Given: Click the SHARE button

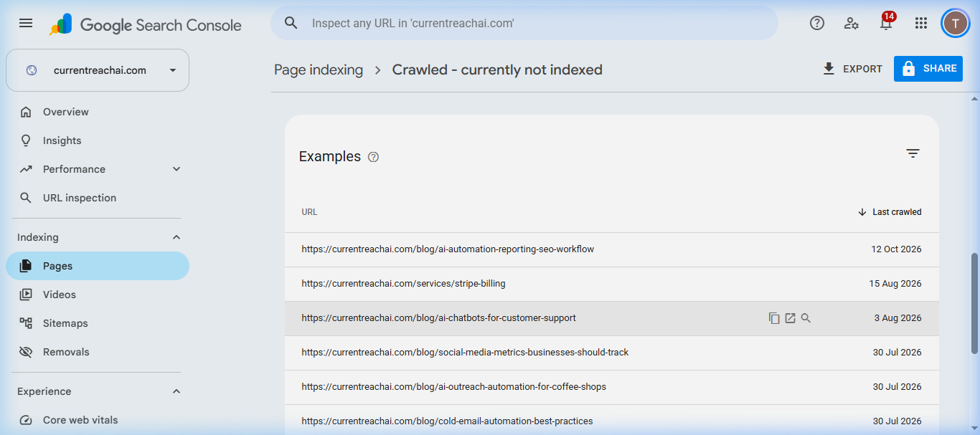Looking at the screenshot, I should (x=928, y=69).
